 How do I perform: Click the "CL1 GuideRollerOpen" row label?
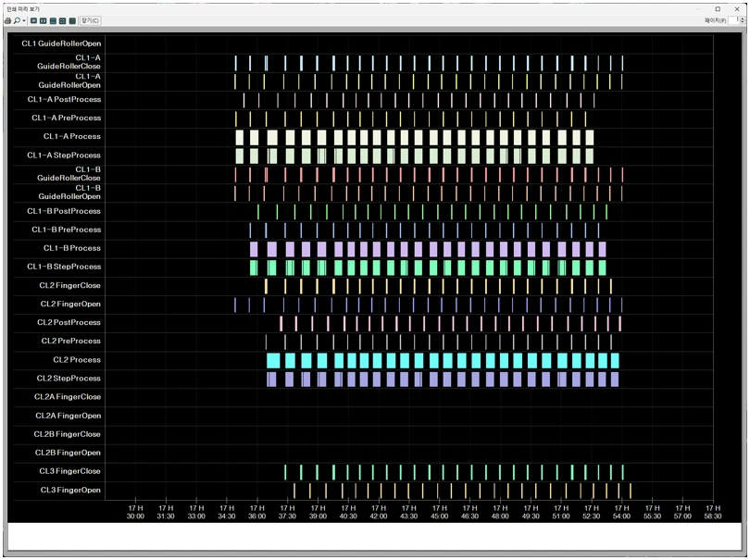pos(61,44)
